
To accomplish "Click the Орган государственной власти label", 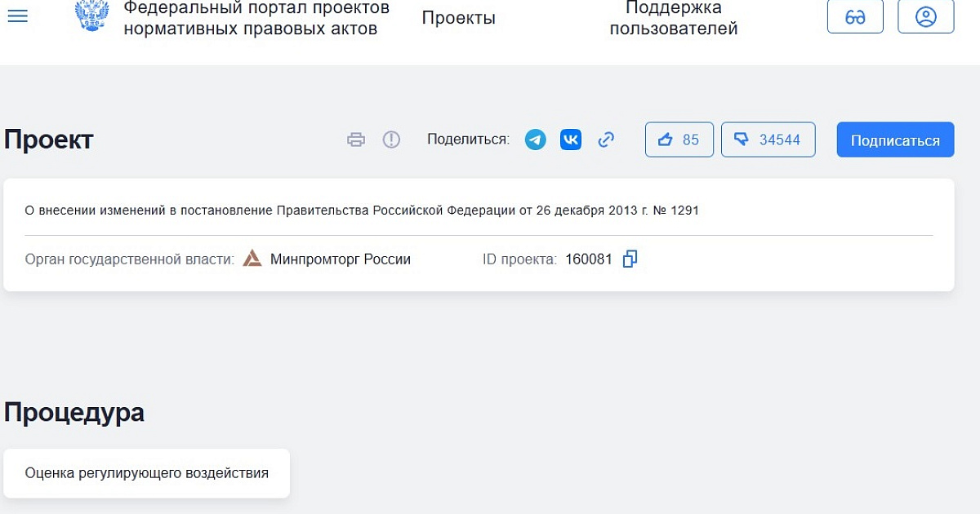I will click(130, 259).
